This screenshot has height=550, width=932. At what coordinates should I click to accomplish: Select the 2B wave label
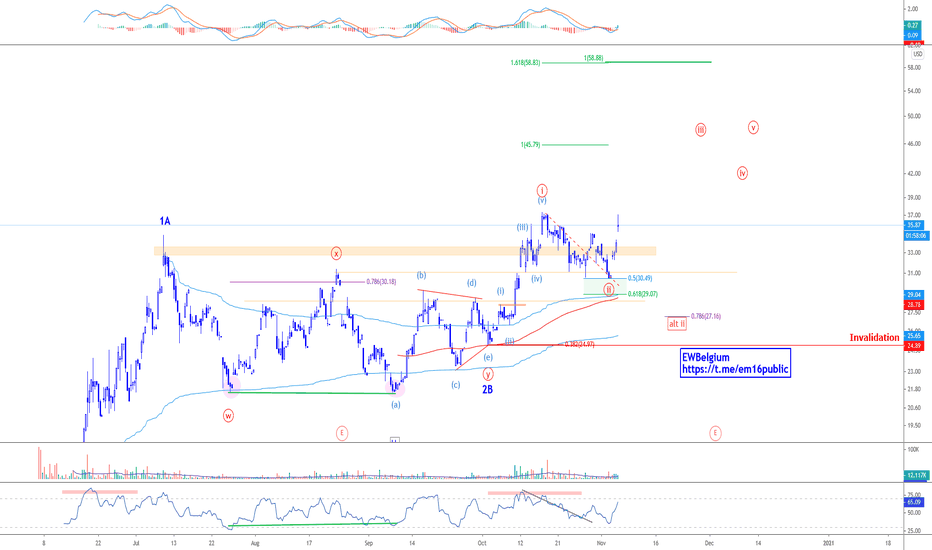(x=487, y=390)
